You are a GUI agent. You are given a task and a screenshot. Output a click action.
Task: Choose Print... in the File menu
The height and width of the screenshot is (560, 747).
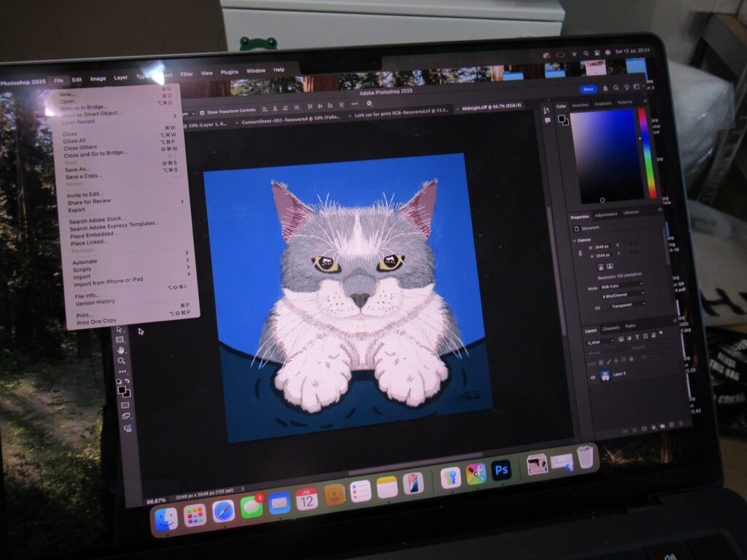[x=85, y=315]
